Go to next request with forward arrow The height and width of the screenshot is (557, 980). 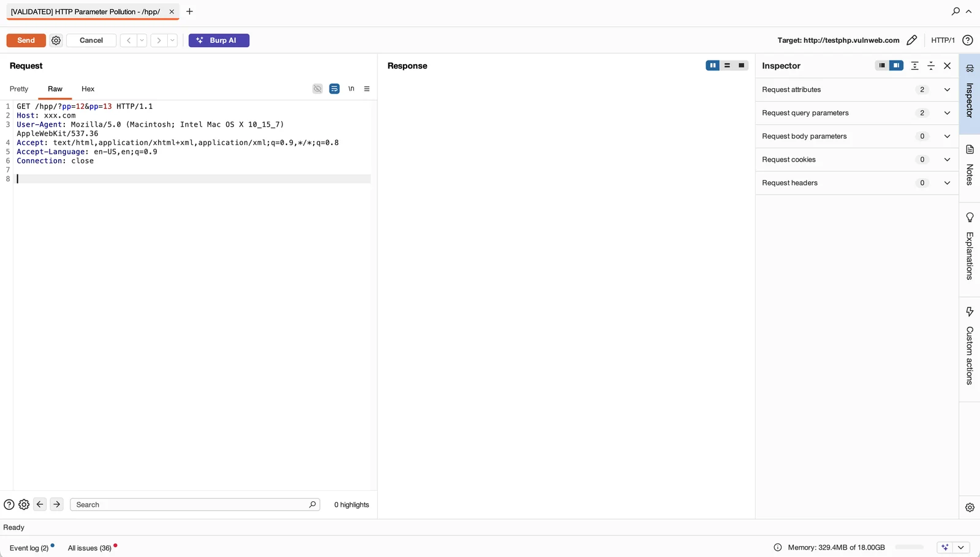[x=159, y=40]
